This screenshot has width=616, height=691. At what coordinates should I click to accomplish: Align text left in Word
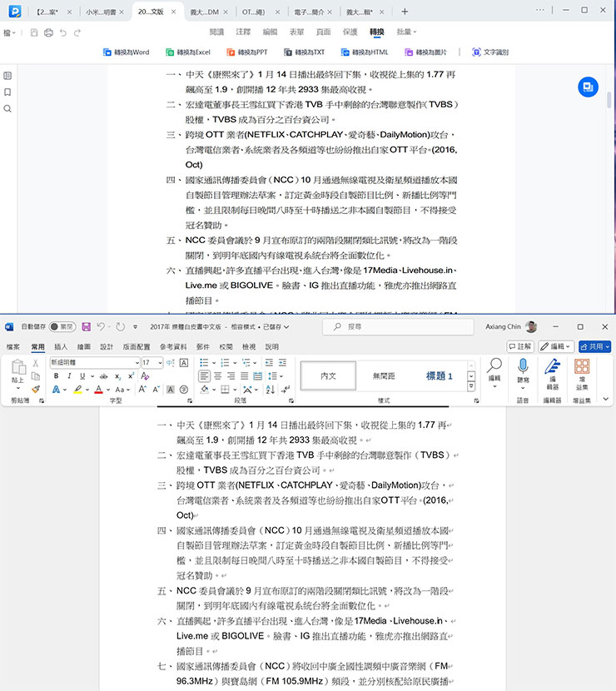point(205,376)
